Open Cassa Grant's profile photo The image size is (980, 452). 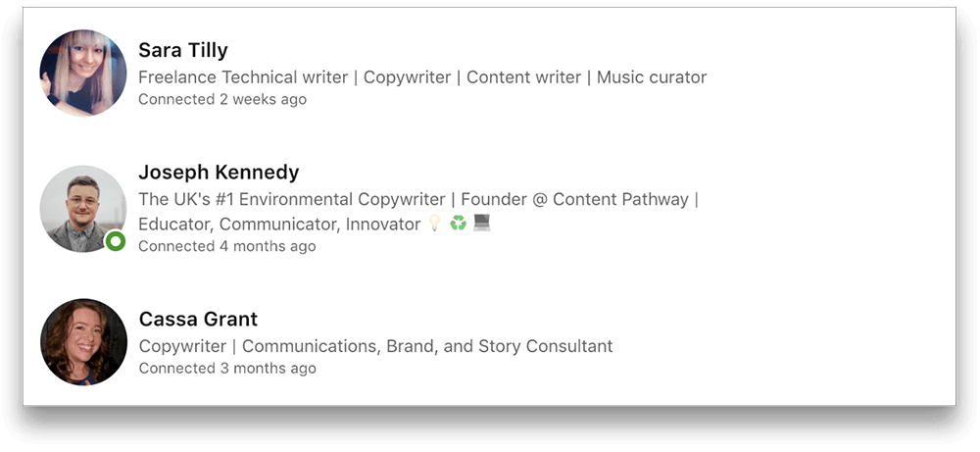pos(83,342)
